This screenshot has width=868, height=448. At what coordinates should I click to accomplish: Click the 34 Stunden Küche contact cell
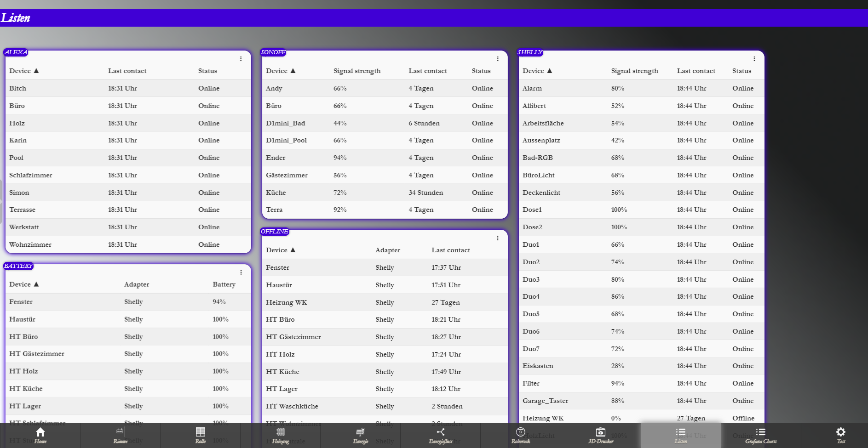[426, 193]
